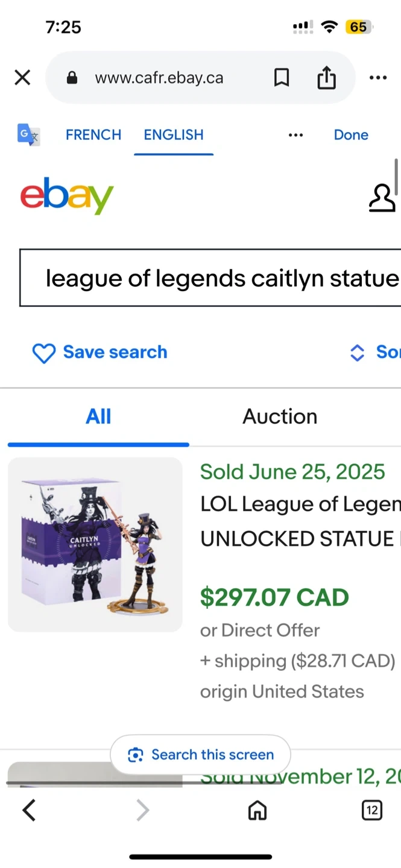The height and width of the screenshot is (868, 401).
Task: Switch translation to French
Action: [93, 134]
